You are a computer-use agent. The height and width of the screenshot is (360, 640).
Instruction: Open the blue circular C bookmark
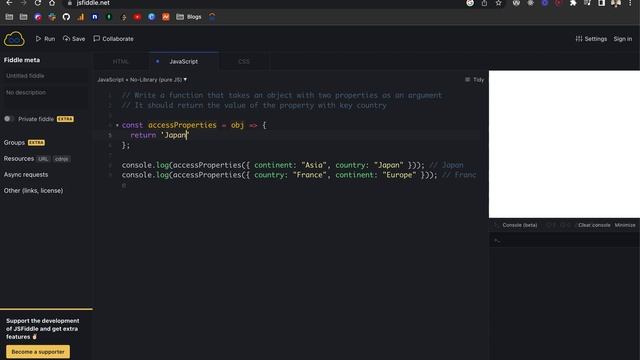tap(151, 17)
